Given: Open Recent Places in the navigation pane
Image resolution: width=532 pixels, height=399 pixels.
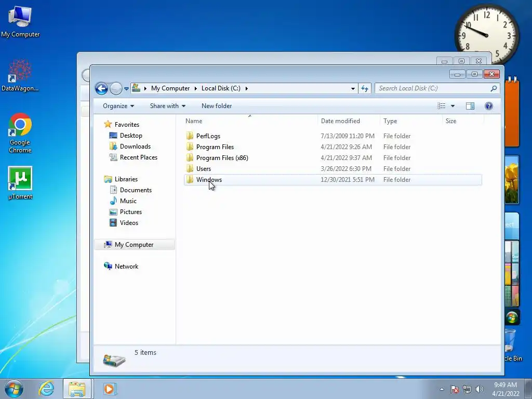Looking at the screenshot, I should click(138, 157).
